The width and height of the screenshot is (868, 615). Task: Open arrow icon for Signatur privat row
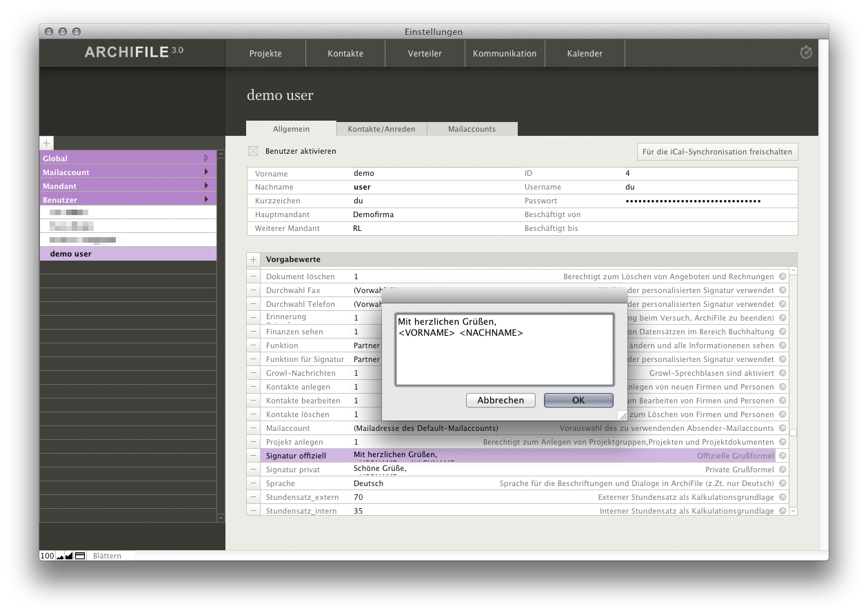pos(783,470)
